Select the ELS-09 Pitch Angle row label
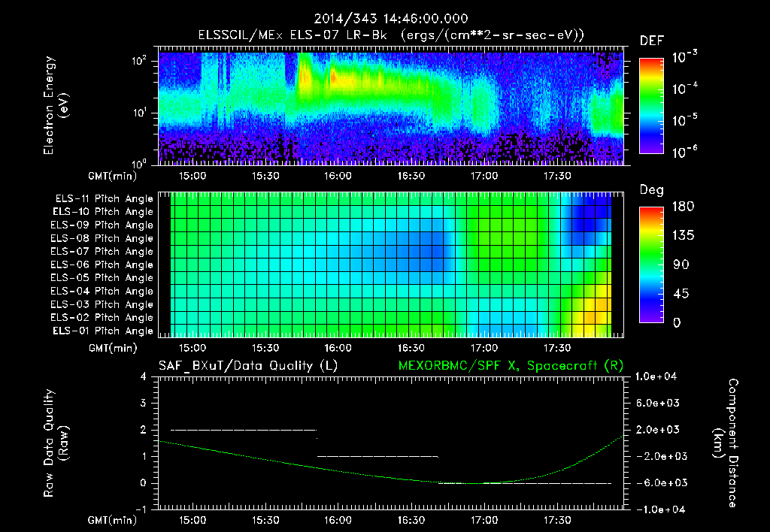The height and width of the screenshot is (532, 770). 102,225
